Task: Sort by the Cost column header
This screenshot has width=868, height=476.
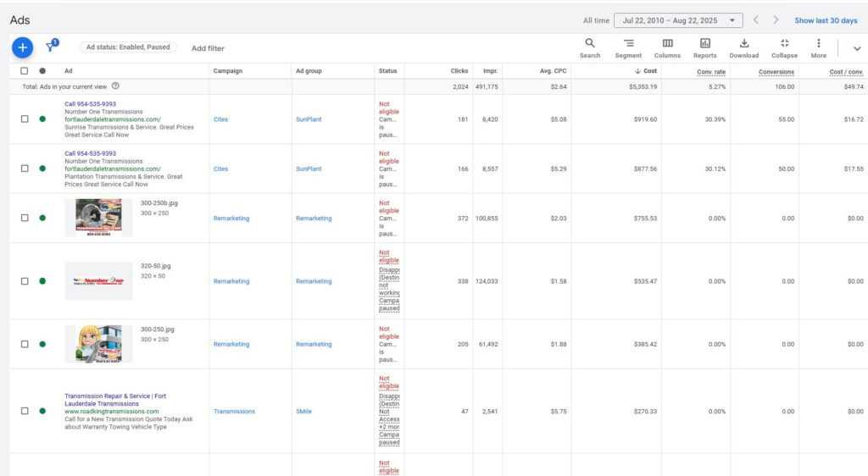Action: 645,71
